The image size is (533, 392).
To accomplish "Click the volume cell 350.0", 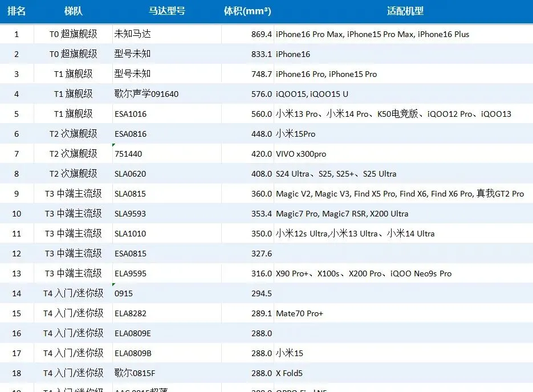I will click(x=262, y=234).
